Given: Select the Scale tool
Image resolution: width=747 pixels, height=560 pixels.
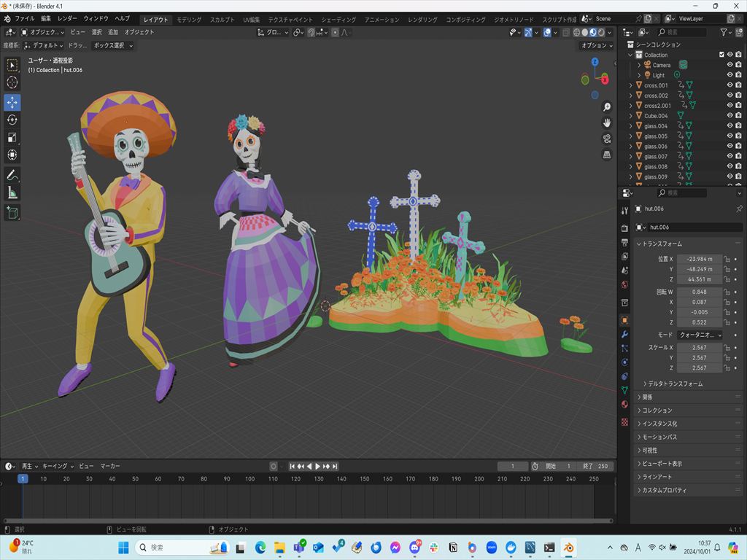Looking at the screenshot, I should pyautogui.click(x=12, y=138).
